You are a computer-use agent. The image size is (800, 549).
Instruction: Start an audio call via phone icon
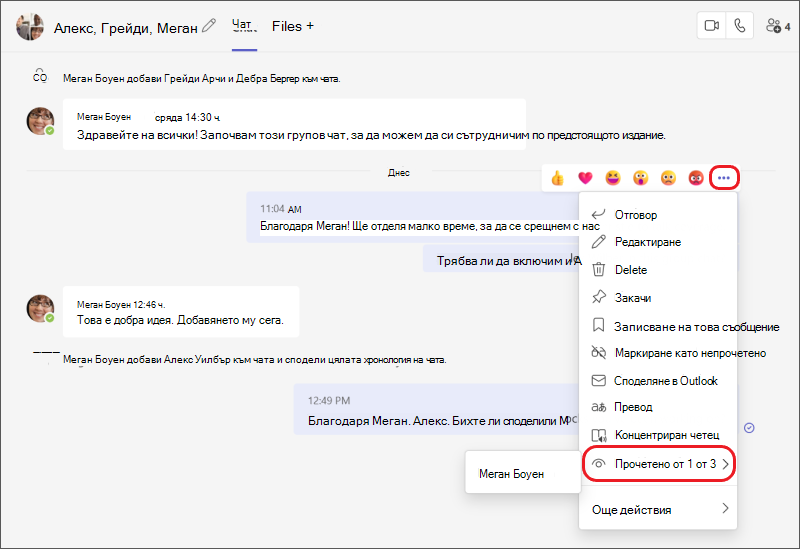point(739,26)
